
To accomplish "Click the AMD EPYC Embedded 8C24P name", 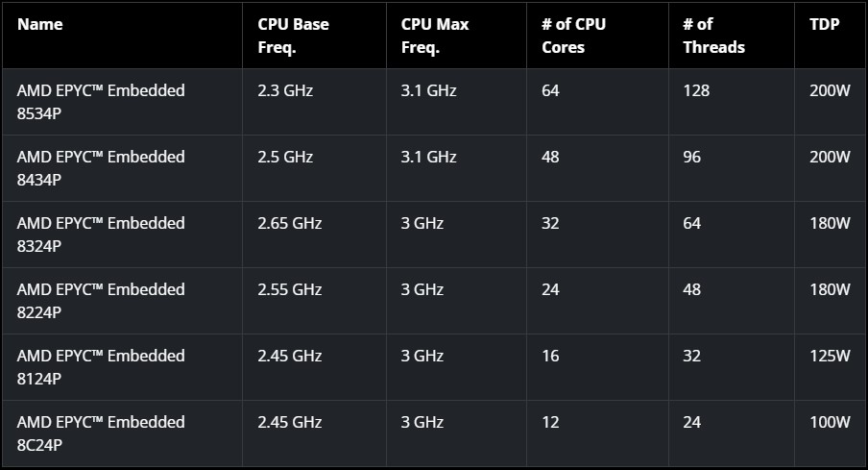I will click(101, 433).
